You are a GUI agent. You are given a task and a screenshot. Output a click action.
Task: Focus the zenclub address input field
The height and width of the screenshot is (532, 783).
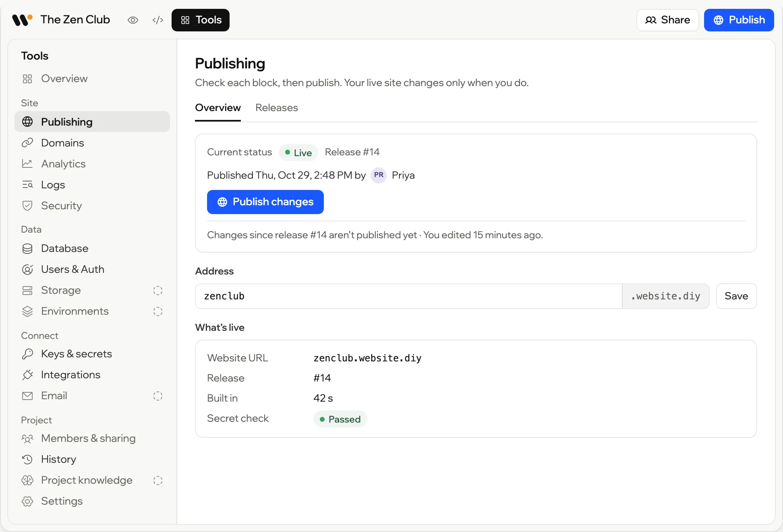[x=409, y=296]
